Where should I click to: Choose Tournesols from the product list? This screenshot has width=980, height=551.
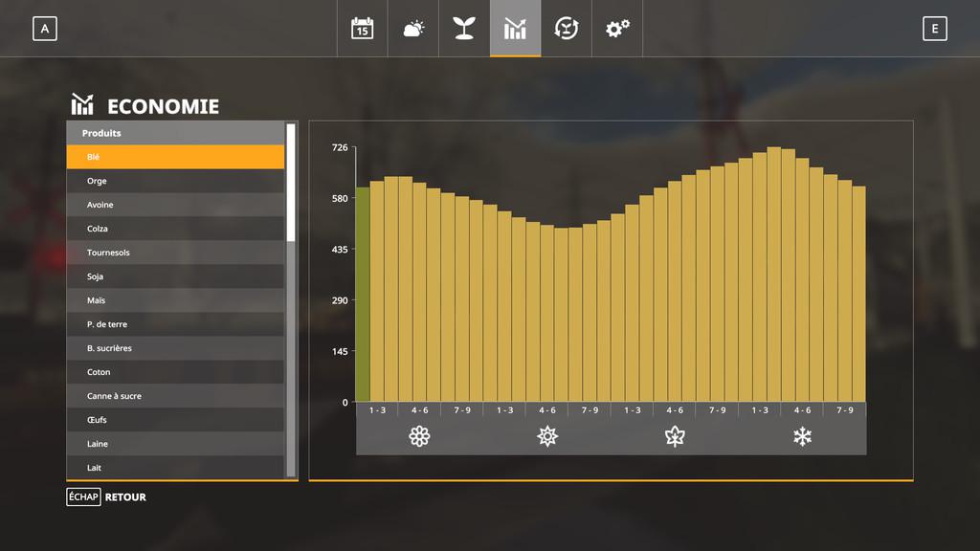pyautogui.click(x=175, y=253)
